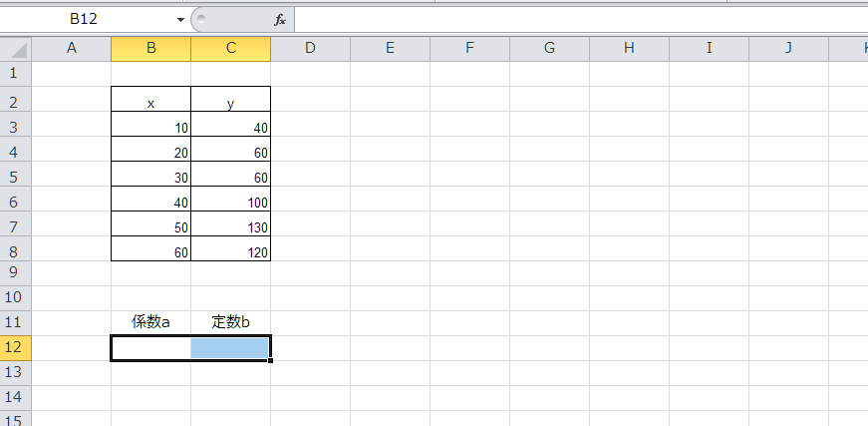Screen dimensions: 868x426
Task: Open the Name Box dropdown arrow
Action: (180, 20)
